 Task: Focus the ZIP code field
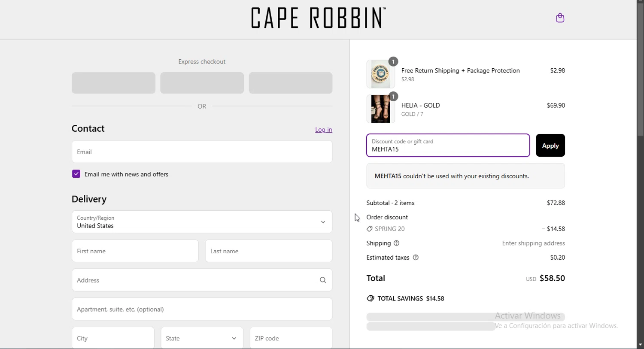tap(291, 338)
